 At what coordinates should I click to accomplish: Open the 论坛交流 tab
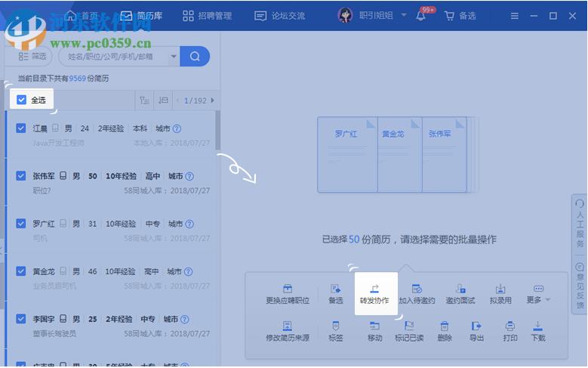280,16
